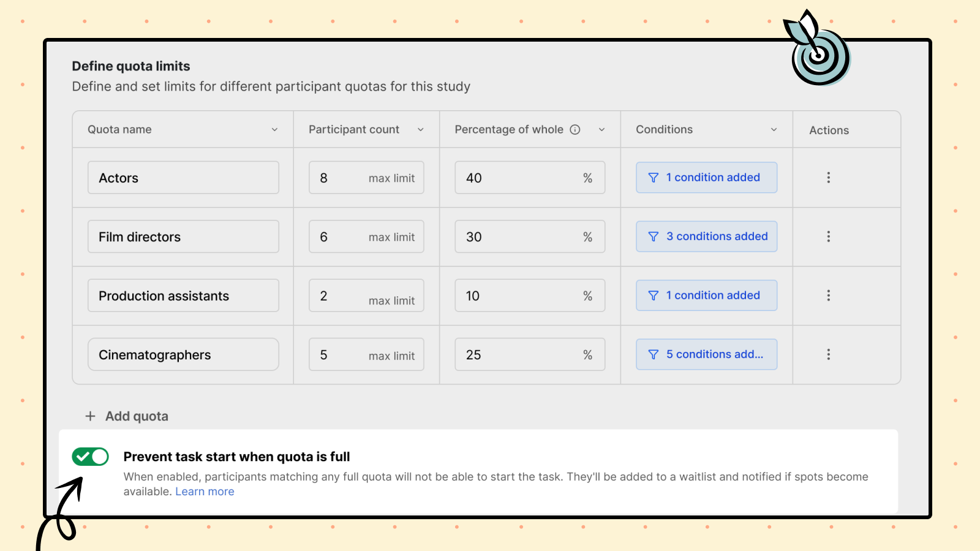Screen dimensions: 980x551
Task: Open Percentage of whole column chevron
Action: pos(601,130)
